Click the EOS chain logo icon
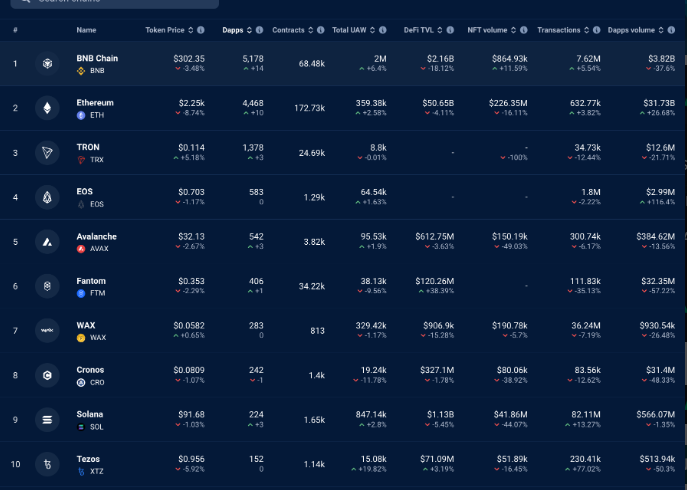This screenshot has height=490, width=687. 47,197
